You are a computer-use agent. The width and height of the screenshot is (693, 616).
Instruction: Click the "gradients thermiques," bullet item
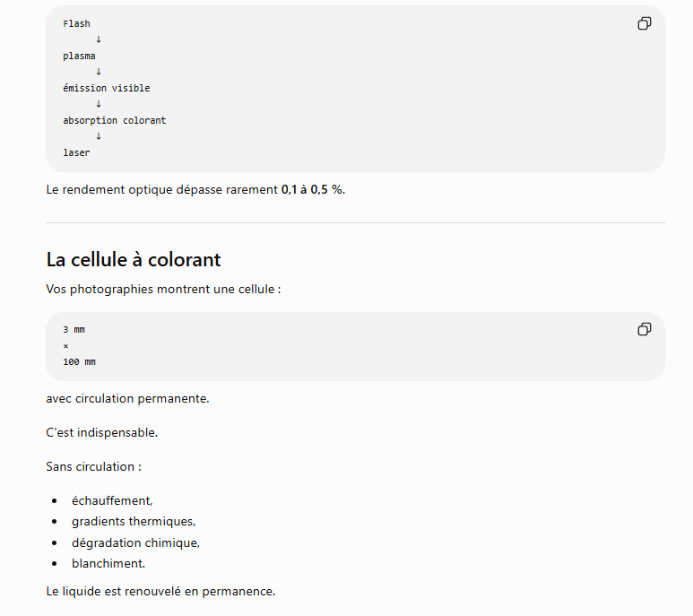[x=134, y=522]
